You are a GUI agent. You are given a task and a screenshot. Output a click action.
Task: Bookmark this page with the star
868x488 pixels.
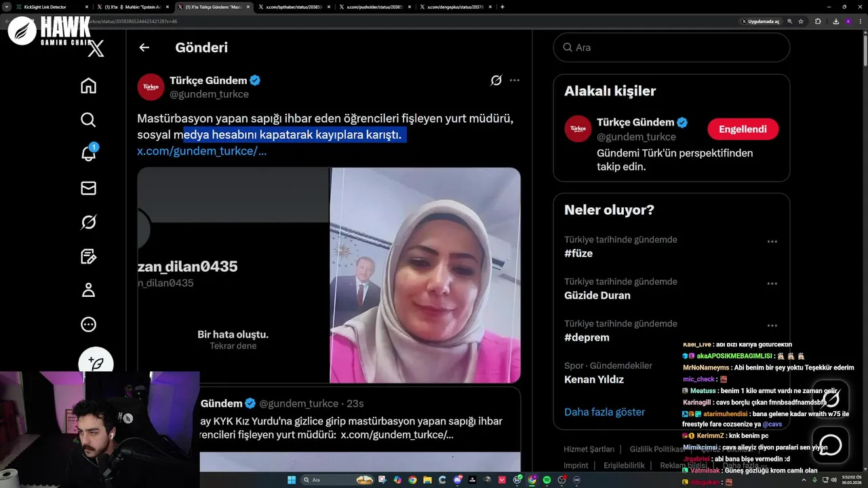pyautogui.click(x=801, y=22)
